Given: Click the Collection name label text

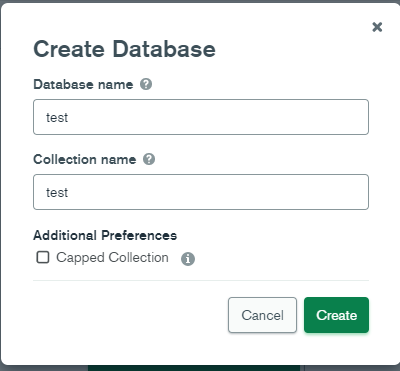Looking at the screenshot, I should [x=85, y=159].
